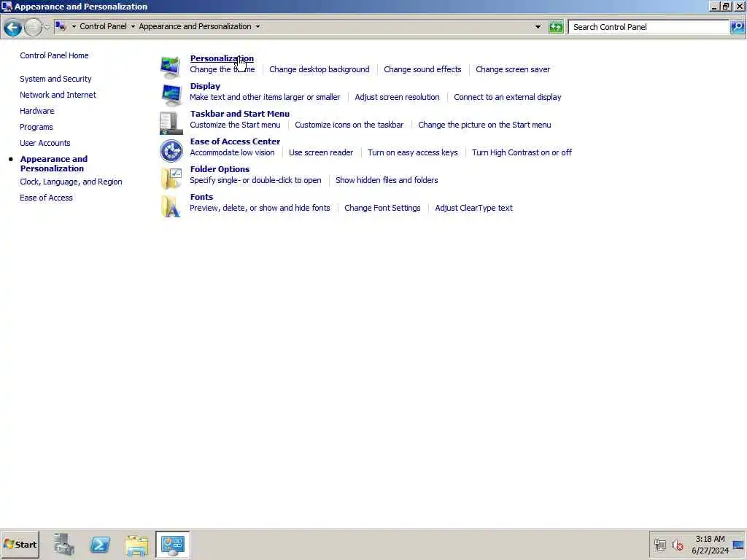Click Customize the Start menu

coord(235,125)
